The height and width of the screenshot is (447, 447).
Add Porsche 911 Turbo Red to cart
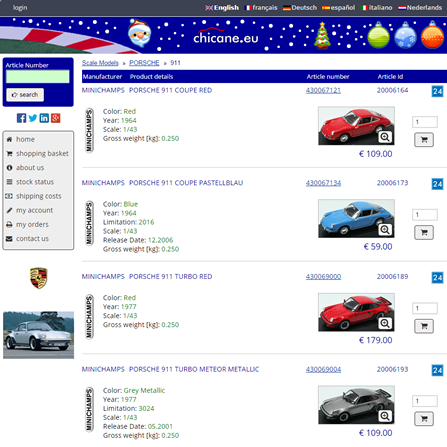(424, 326)
